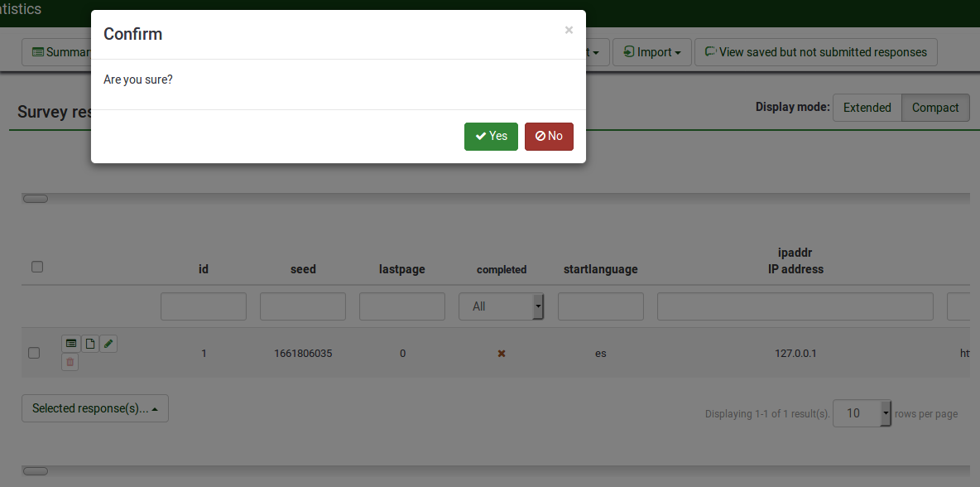Image resolution: width=980 pixels, height=487 pixels.
Task: Click the incomplete X mark in row 1
Action: [x=502, y=353]
